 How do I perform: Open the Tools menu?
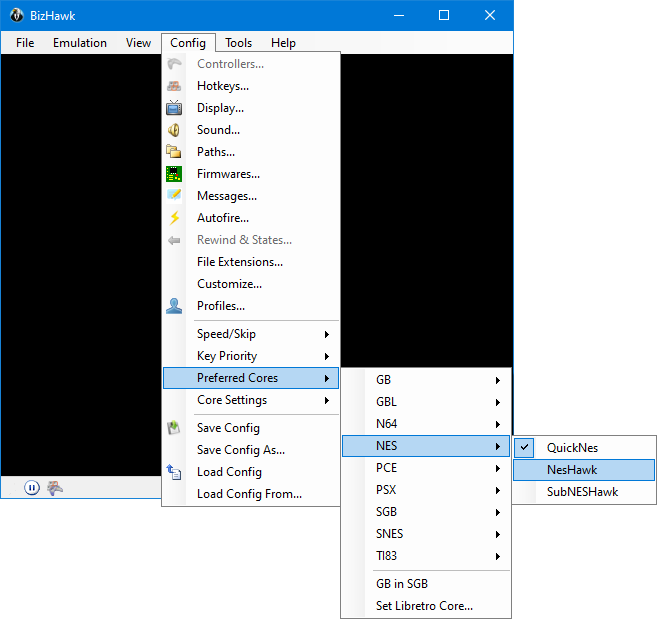238,43
